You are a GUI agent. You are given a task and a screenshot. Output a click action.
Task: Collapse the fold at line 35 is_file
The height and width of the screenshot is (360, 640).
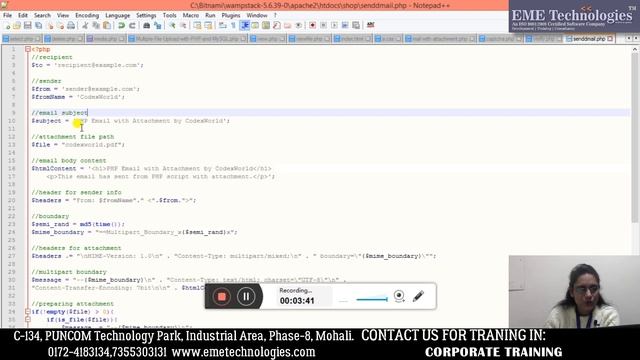[x=28, y=320]
